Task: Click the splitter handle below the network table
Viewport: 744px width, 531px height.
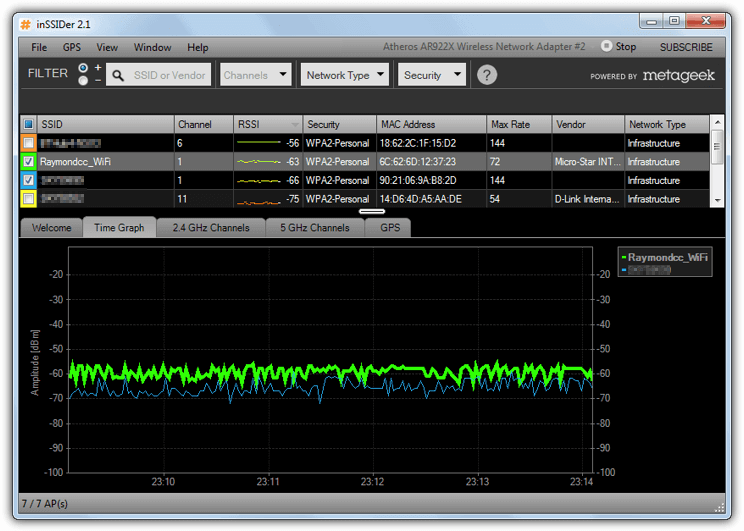Action: pyautogui.click(x=372, y=211)
